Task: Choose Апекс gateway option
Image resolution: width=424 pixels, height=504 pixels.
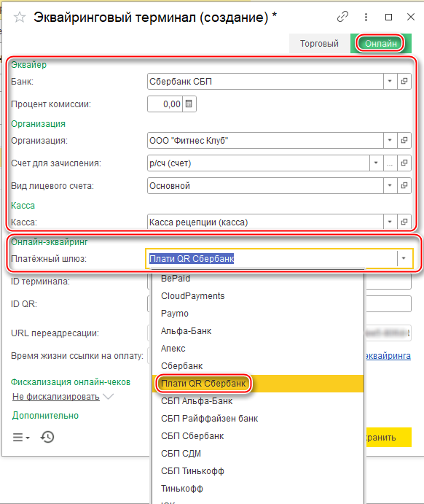Action: [258, 349]
